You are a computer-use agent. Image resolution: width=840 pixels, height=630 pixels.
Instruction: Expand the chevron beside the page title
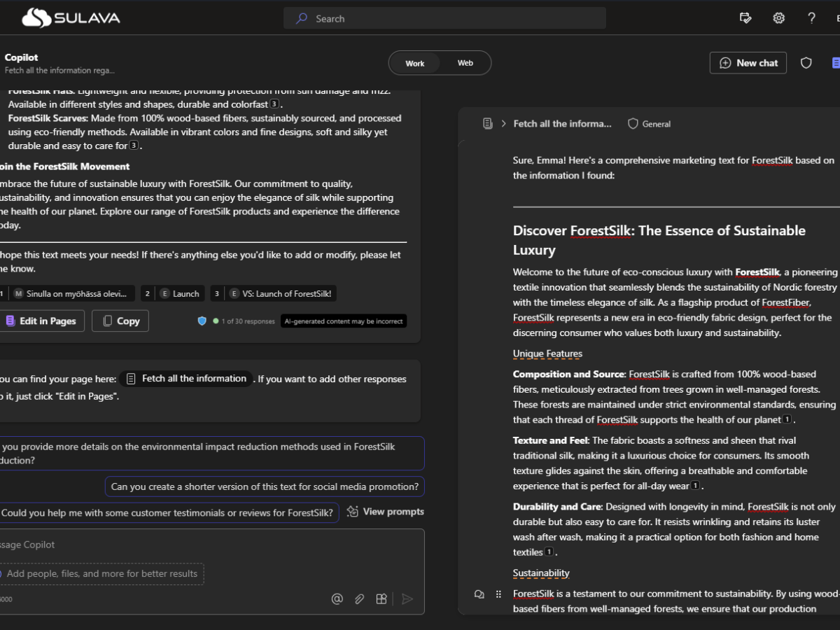click(x=503, y=124)
